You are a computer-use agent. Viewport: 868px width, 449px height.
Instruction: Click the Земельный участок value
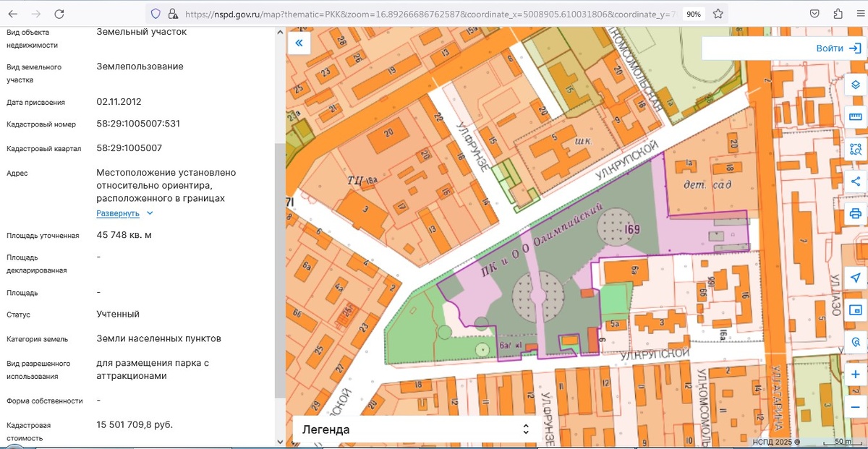pyautogui.click(x=142, y=32)
